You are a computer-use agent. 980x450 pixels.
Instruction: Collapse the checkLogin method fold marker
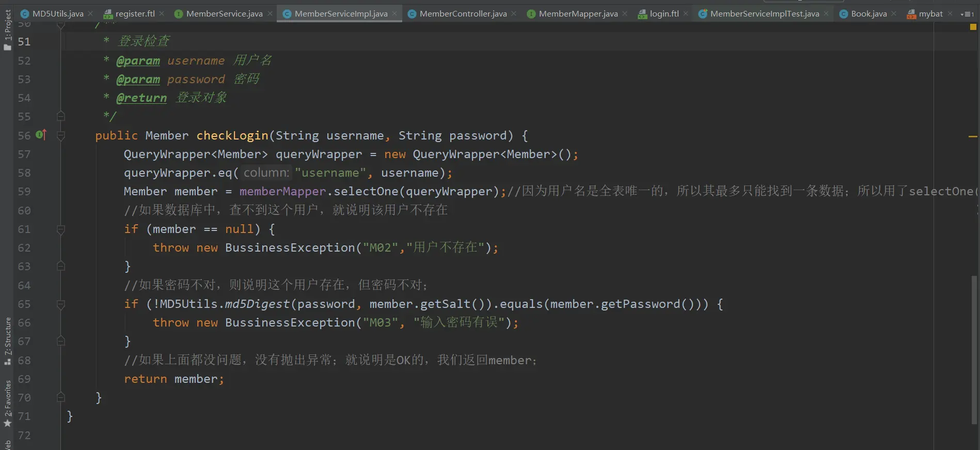pyautogui.click(x=60, y=136)
